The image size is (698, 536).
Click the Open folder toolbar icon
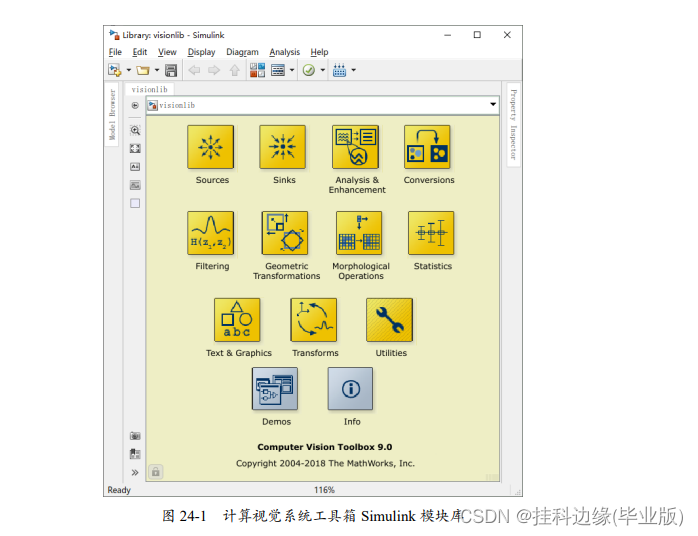pyautogui.click(x=143, y=70)
